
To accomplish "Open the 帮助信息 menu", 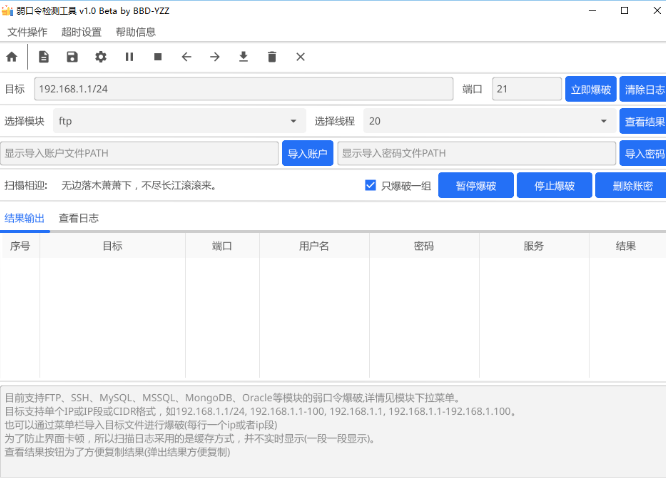I will tap(136, 32).
